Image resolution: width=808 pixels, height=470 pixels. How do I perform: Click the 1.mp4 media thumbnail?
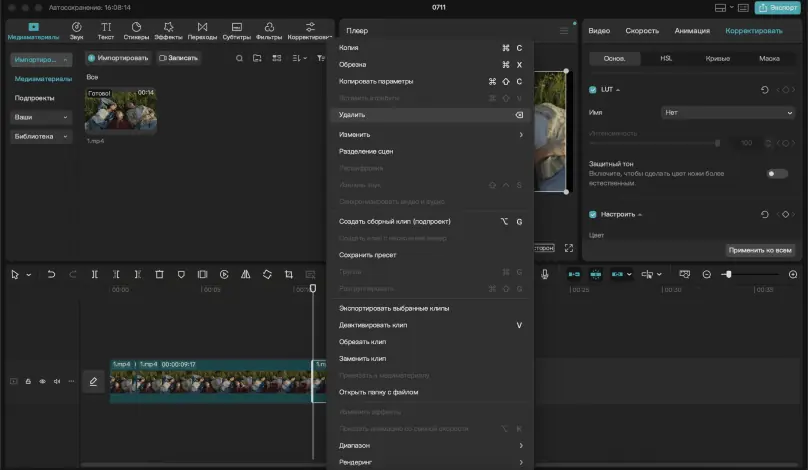(x=121, y=111)
